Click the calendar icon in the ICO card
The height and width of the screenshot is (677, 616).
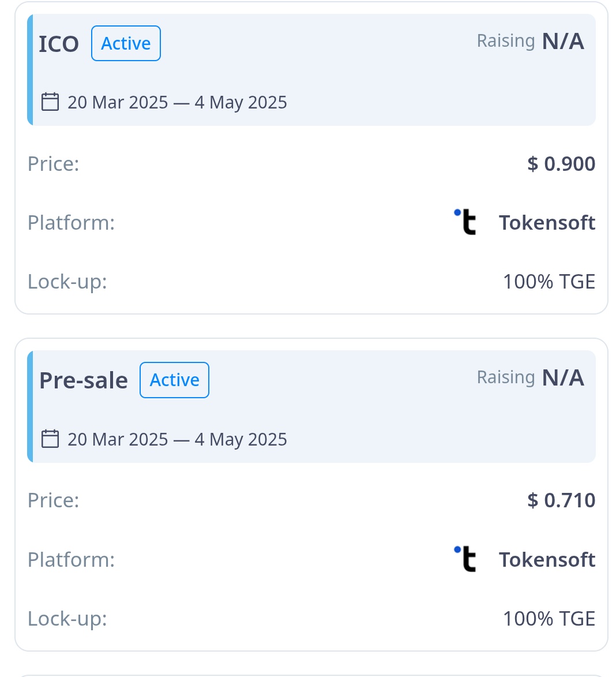pyautogui.click(x=50, y=102)
